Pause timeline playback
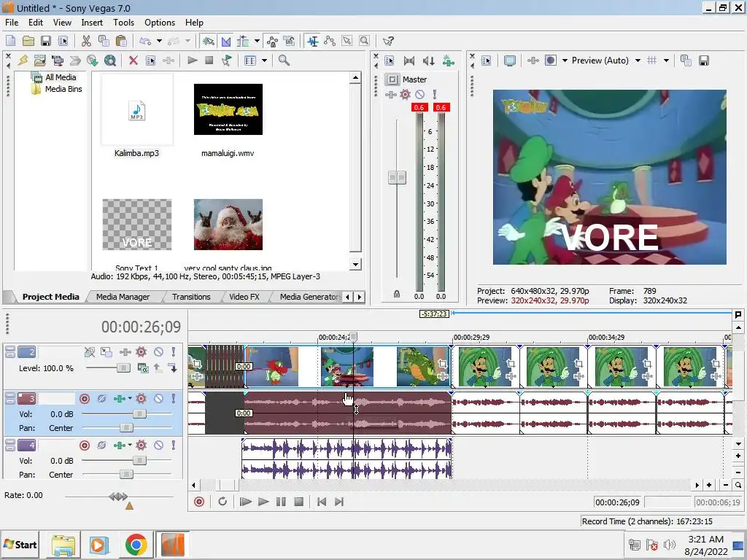 (281, 502)
